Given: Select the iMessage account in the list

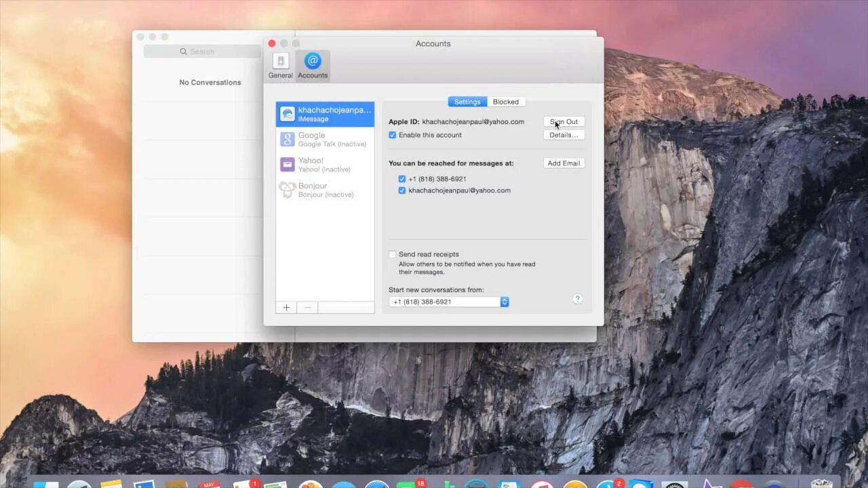Looking at the screenshot, I should click(x=325, y=114).
